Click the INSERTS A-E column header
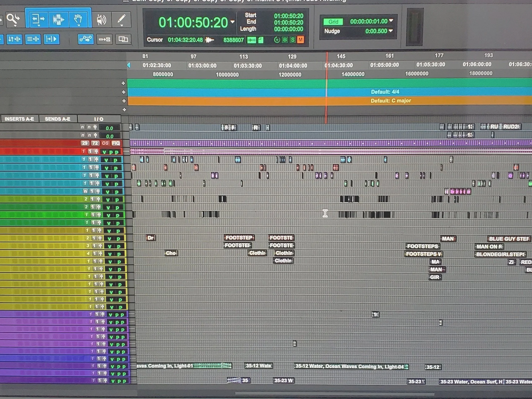 pos(19,119)
